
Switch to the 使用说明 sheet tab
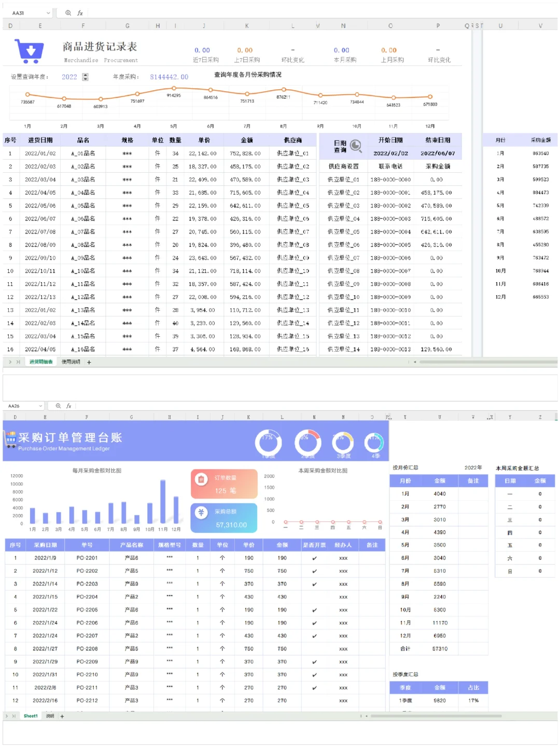point(73,362)
